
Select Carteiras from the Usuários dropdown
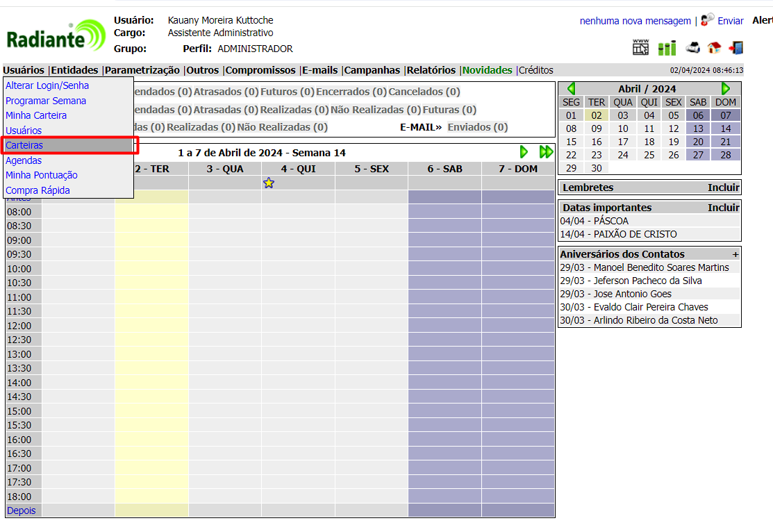[24, 145]
